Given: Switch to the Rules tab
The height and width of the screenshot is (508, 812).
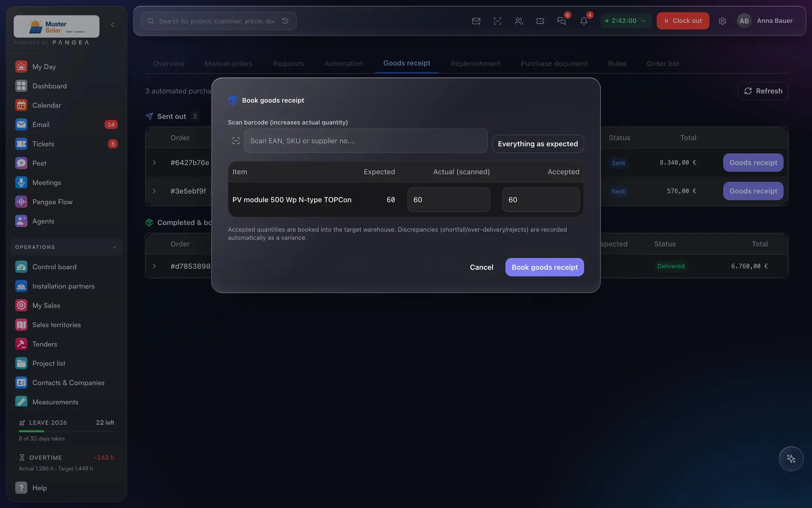Looking at the screenshot, I should 617,63.
